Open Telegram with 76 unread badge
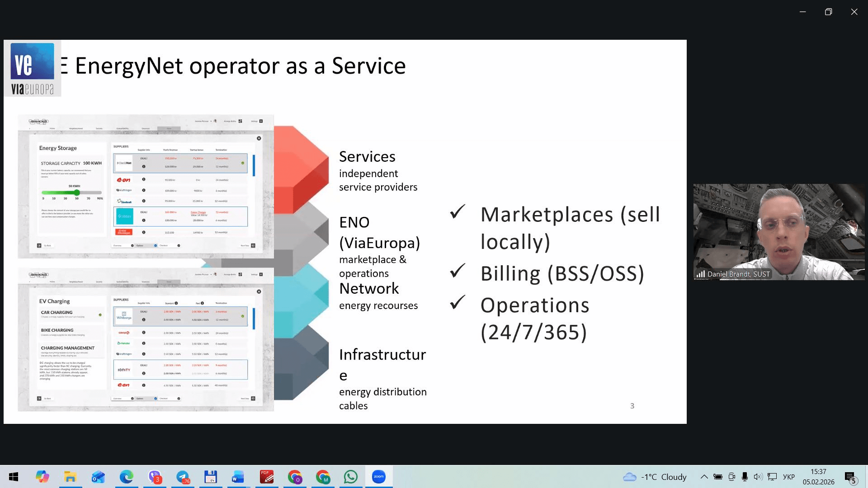This screenshot has height=488, width=868. coord(183,477)
